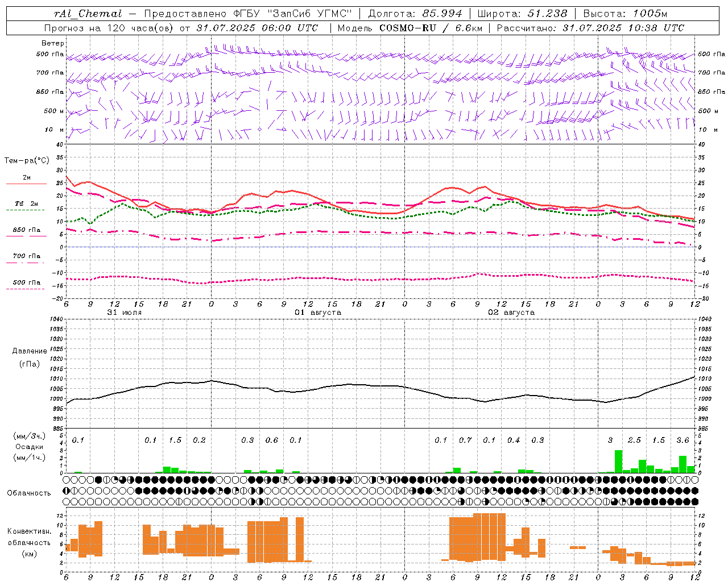The width and height of the screenshot is (728, 582).
Task: Select the provider text ФГБУ "ЗапСиб УГМС"
Action: tap(293, 14)
